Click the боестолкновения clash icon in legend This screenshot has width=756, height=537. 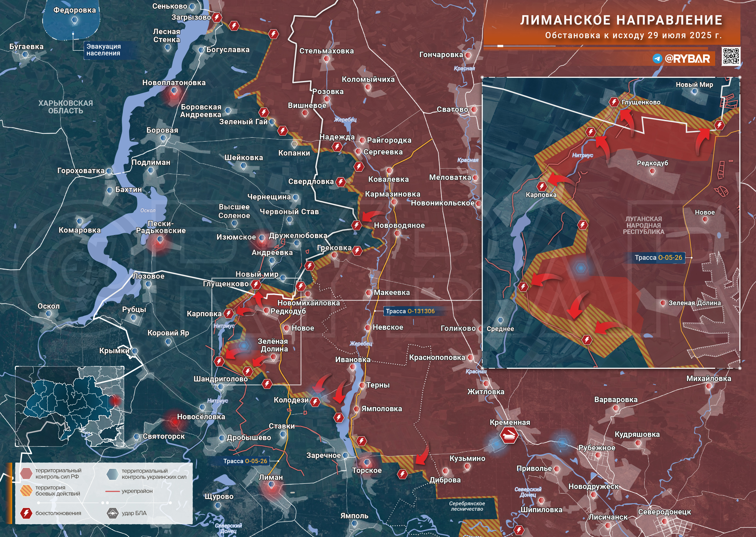[26, 513]
